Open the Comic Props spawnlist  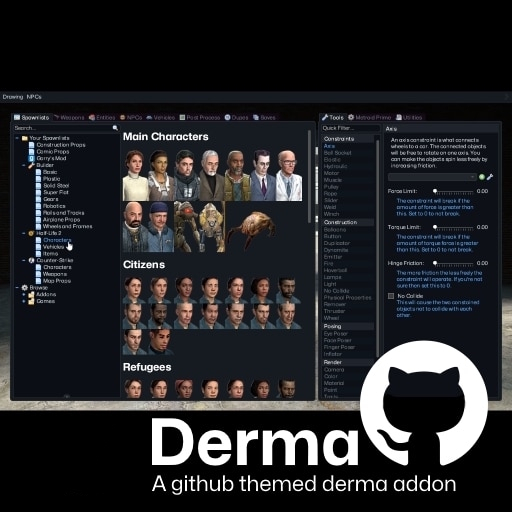click(x=53, y=151)
